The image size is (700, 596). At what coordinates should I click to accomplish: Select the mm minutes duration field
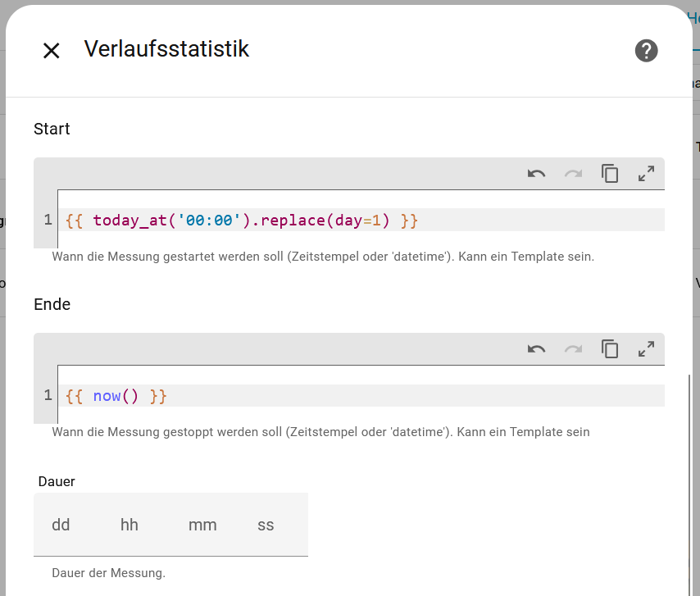(x=202, y=525)
